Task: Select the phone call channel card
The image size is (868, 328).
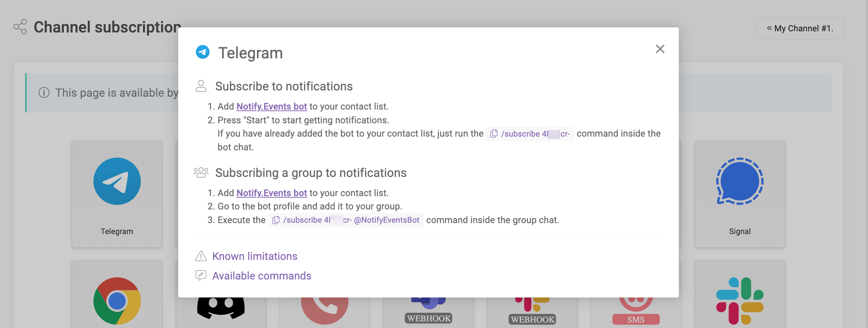Action: click(x=325, y=312)
